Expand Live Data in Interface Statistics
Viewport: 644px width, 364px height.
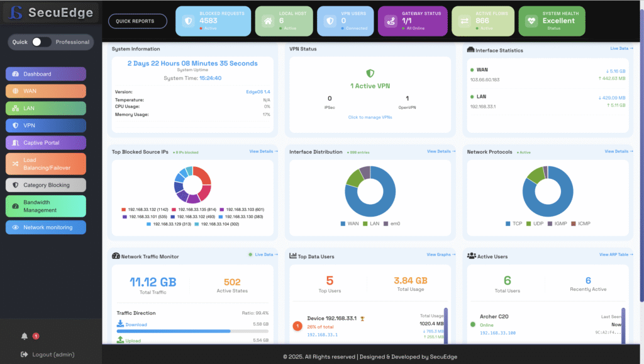click(621, 48)
